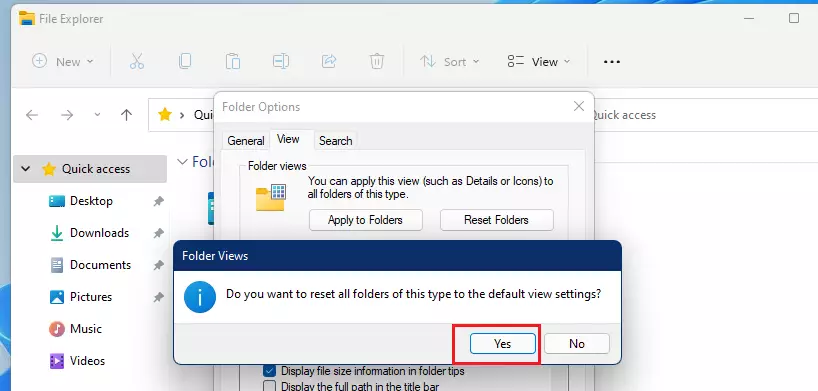Minimize the File Explorer window

(x=749, y=18)
